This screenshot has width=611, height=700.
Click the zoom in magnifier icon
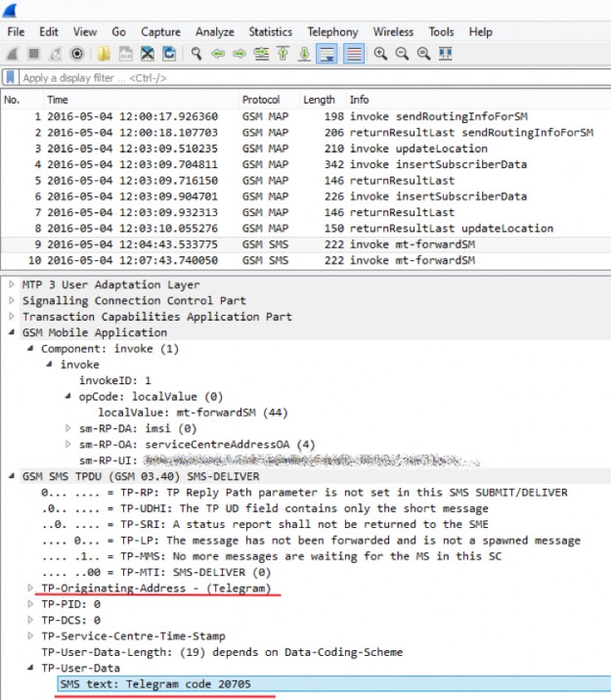[379, 54]
